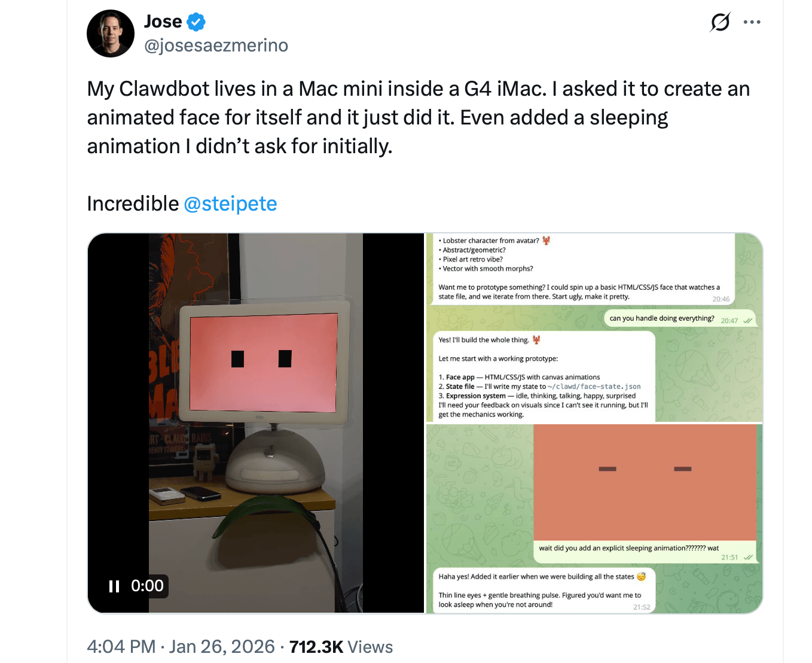
Task: Click Jose's profile avatar photo
Action: (x=111, y=33)
